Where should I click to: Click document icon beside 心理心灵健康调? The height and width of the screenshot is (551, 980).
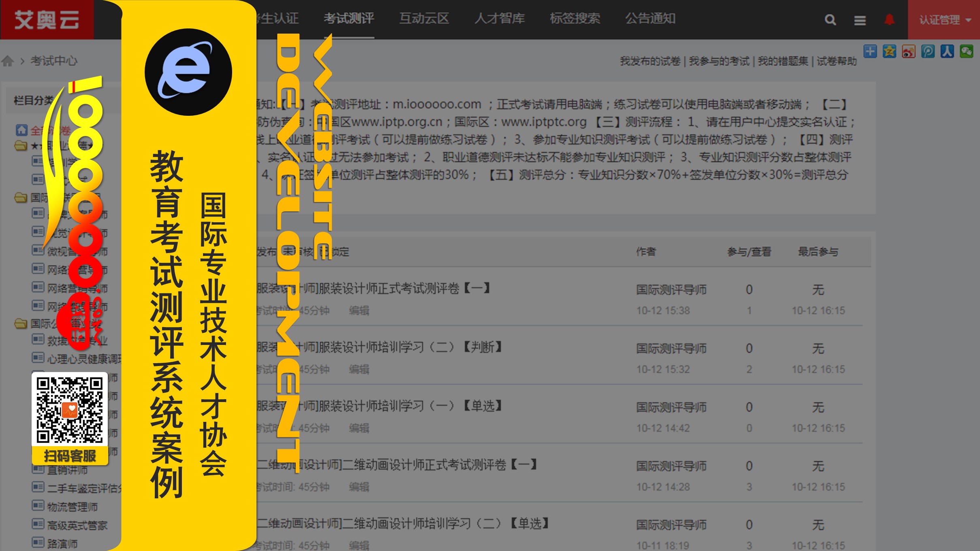(x=38, y=358)
